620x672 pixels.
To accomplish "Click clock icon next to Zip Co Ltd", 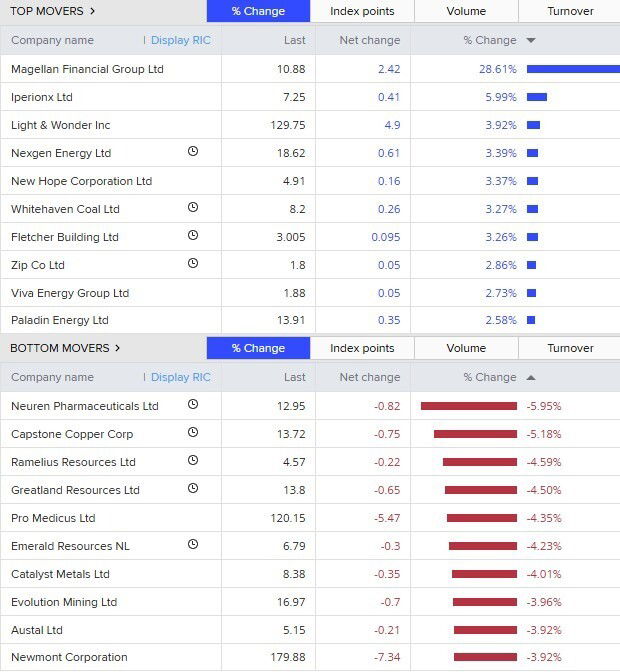I will click(x=193, y=264).
